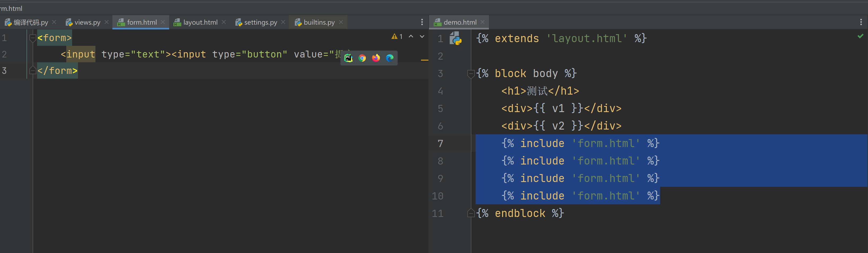Open form.html in Firefox browser
868x253 pixels.
point(376,58)
